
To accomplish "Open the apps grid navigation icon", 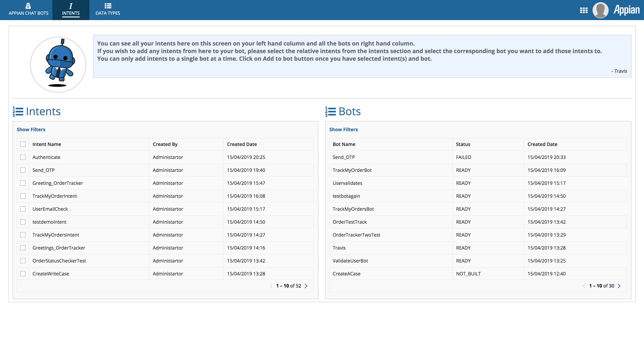I will (x=583, y=10).
